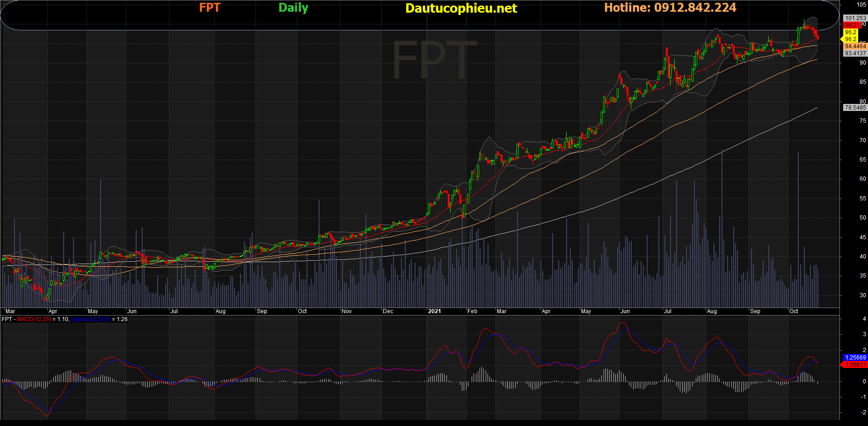Image resolution: width=868 pixels, height=426 pixels.
Task: Click the orange 94.4464 moving average tag
Action: (x=855, y=46)
